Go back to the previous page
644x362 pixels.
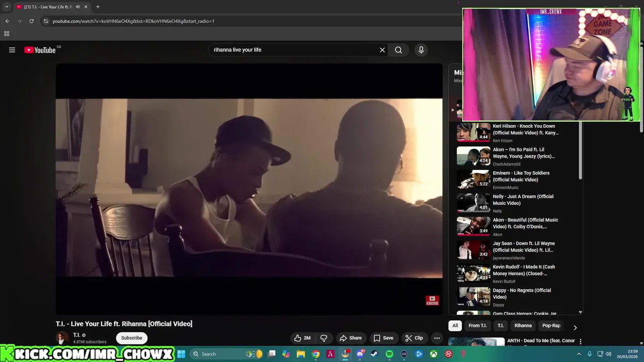tap(7, 21)
